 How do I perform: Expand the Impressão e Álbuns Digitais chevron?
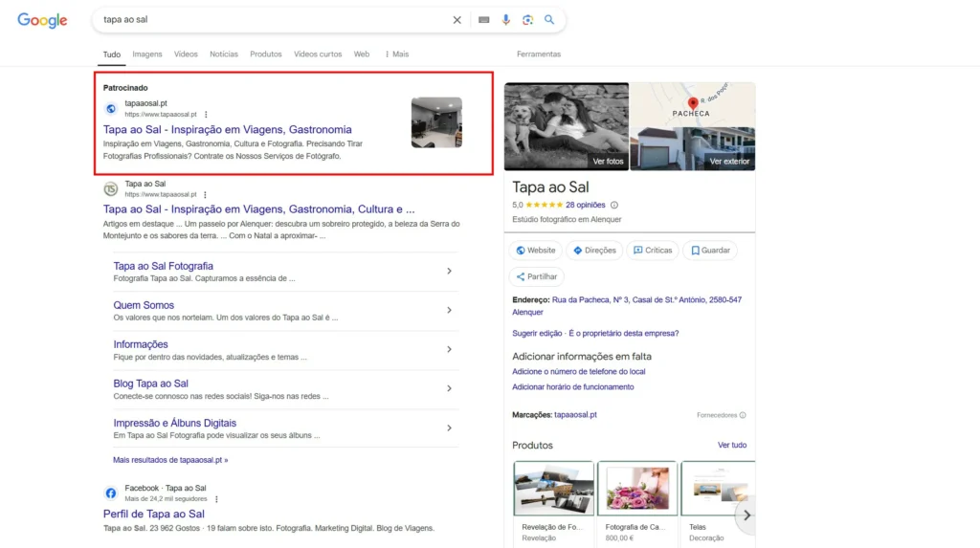(449, 428)
